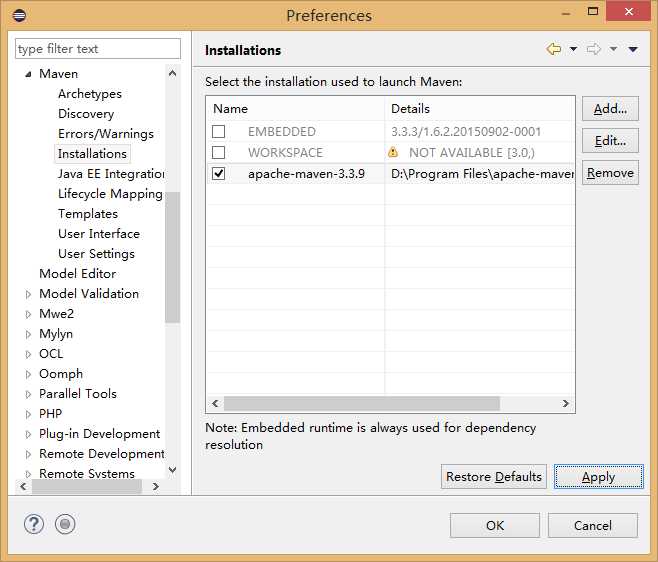658x562 pixels.
Task: Open Maven User Settings page
Action: (x=97, y=254)
